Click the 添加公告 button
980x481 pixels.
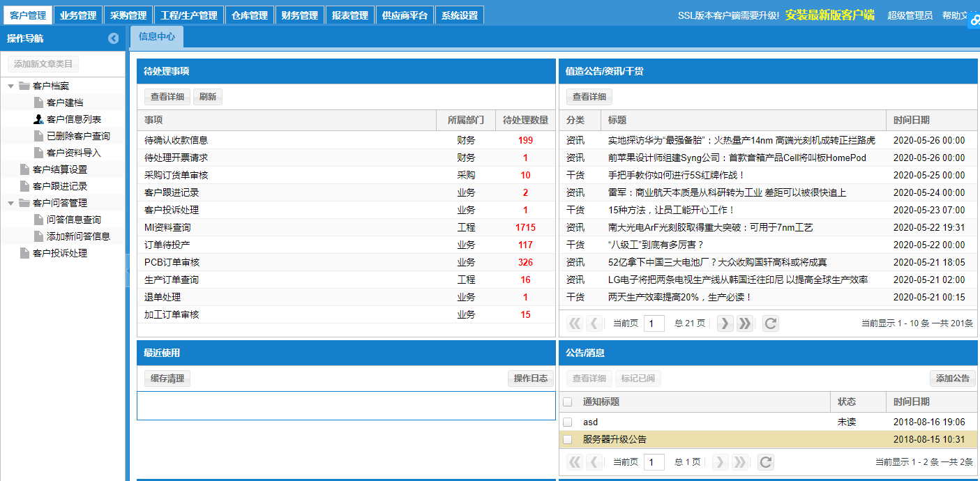pos(953,379)
